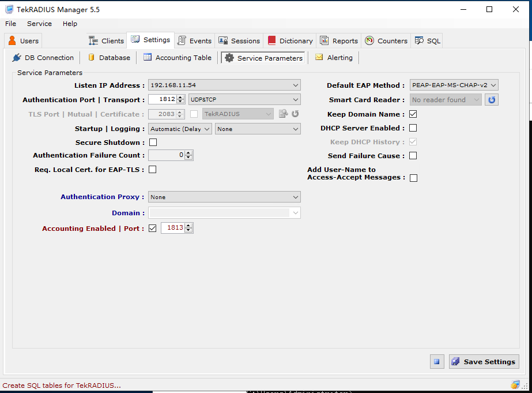
Task: Refresh the smart card reader list
Action: [x=492, y=100]
